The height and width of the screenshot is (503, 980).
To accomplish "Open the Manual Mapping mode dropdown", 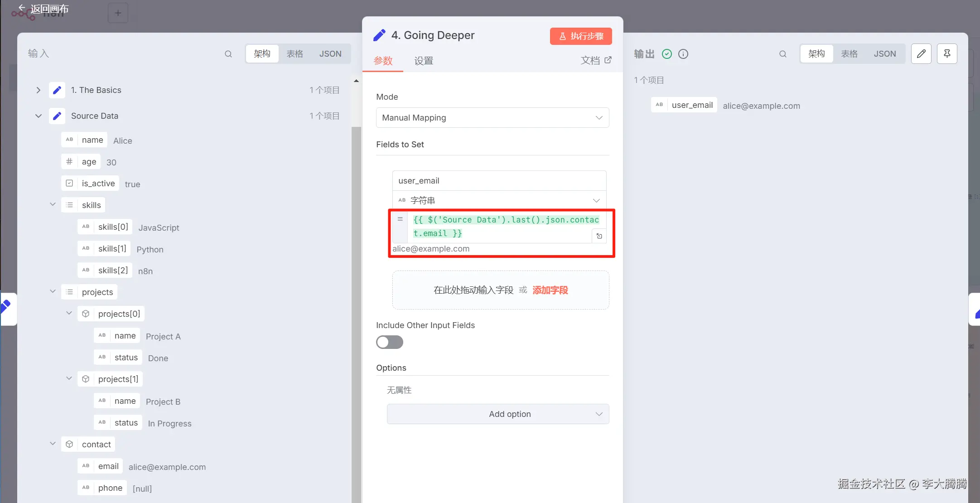I will 492,118.
